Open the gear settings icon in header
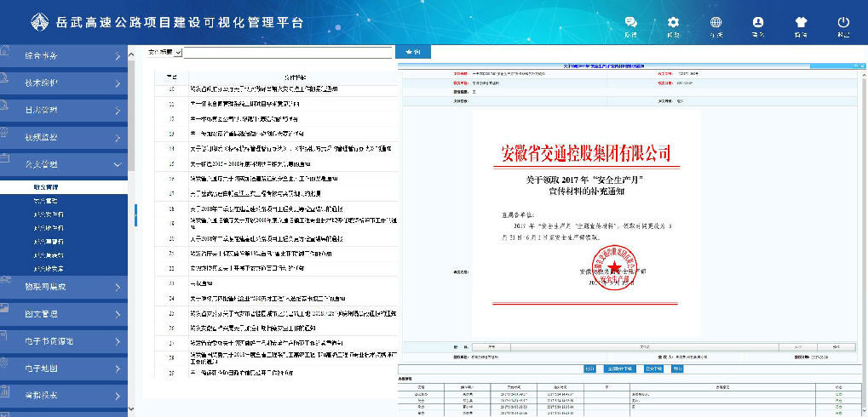The width and height of the screenshot is (868, 417). point(673,22)
